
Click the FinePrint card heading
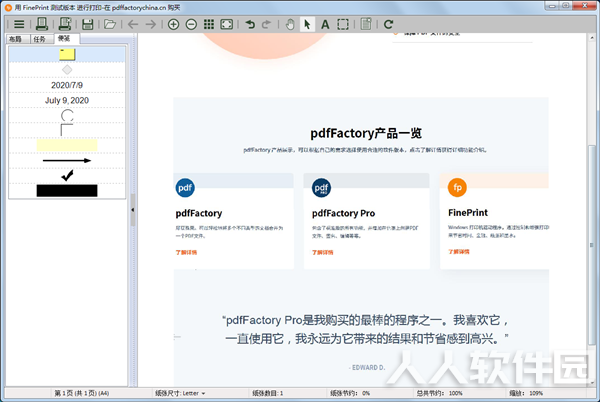point(468,212)
